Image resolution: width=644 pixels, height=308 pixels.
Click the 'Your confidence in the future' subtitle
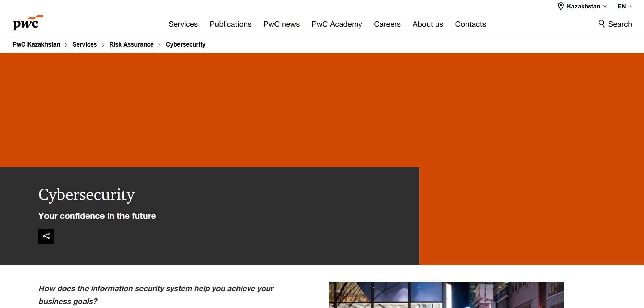pyautogui.click(x=97, y=216)
